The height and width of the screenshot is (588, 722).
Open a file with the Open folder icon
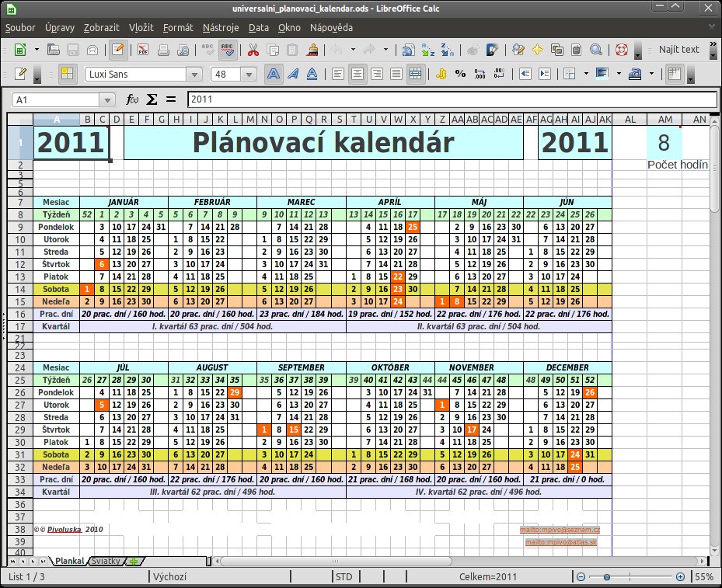tap(54, 49)
